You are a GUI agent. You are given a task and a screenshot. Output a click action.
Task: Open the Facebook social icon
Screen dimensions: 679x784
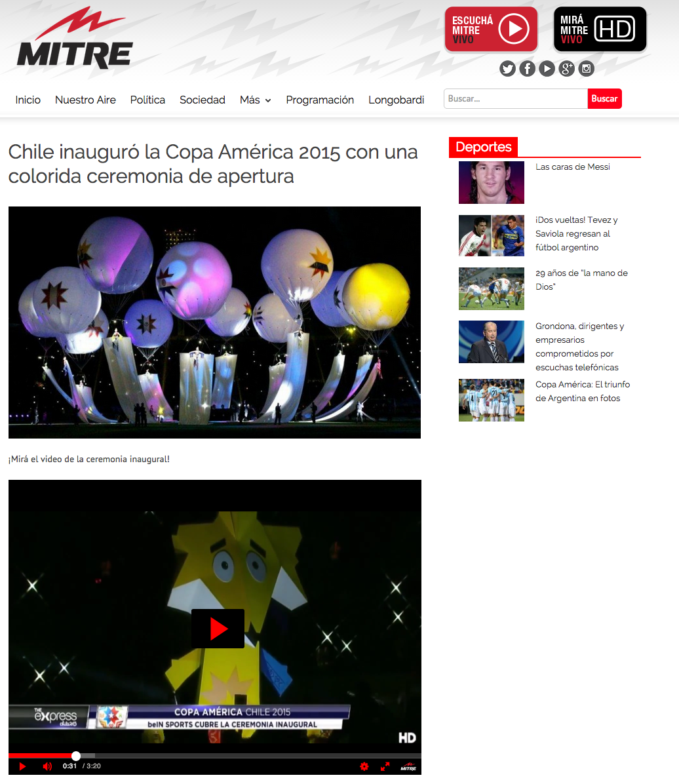(527, 68)
